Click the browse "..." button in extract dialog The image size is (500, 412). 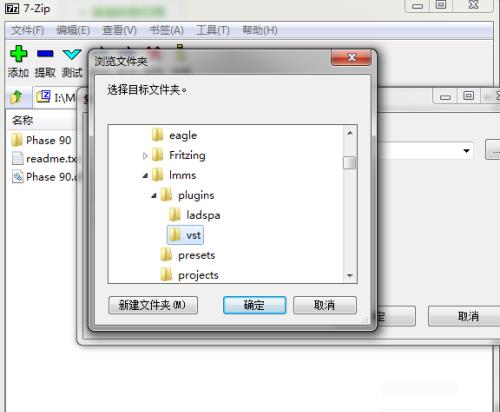493,150
